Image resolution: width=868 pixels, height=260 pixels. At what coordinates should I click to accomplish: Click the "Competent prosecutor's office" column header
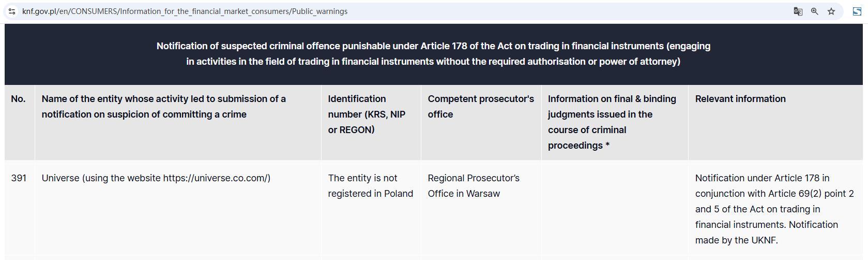pos(480,107)
